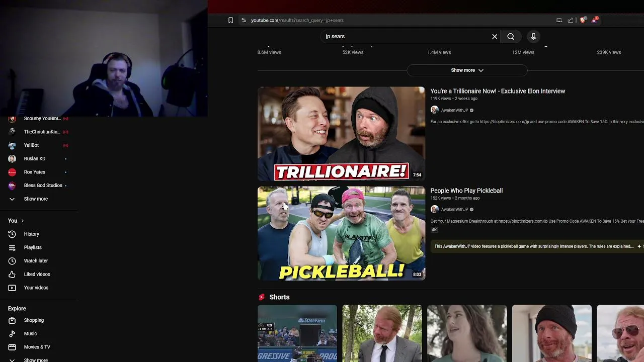Open the Short with man in beanie
The image size is (644, 362).
(552, 333)
